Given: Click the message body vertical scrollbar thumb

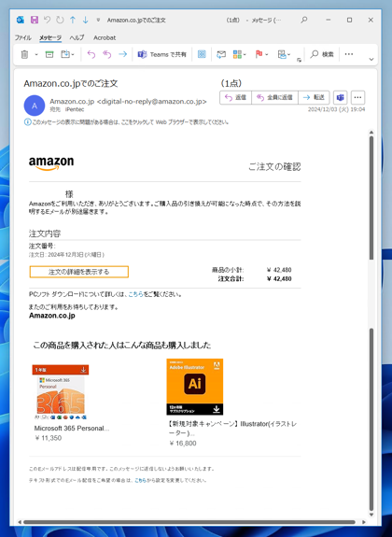Looking at the screenshot, I should pos(371,198).
